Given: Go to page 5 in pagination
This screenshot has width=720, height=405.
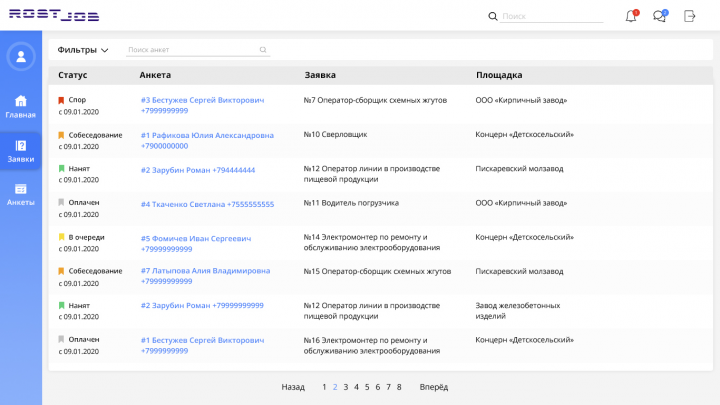Looking at the screenshot, I should [x=367, y=387].
